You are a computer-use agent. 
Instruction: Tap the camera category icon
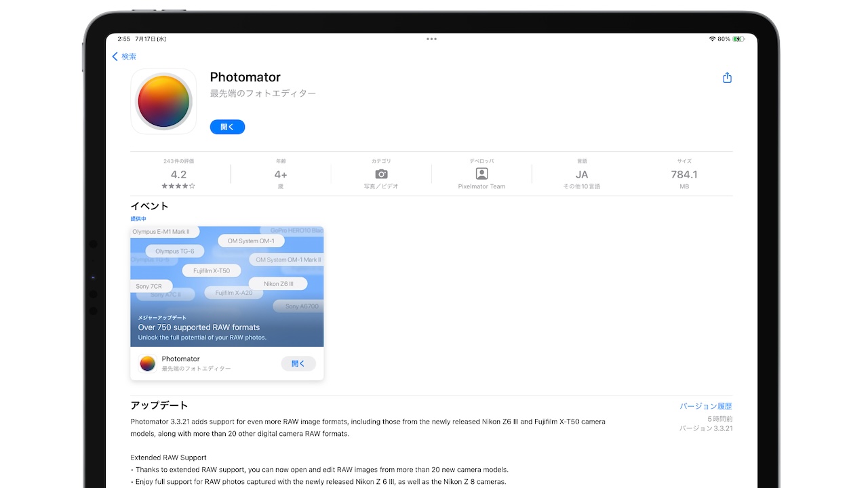tap(381, 174)
